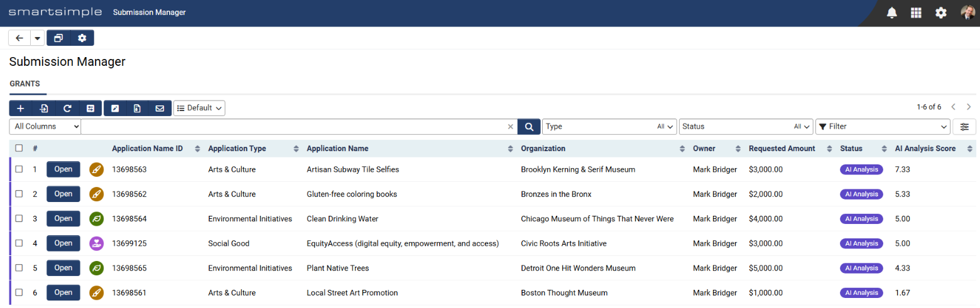Click the import file icon

coord(44,109)
